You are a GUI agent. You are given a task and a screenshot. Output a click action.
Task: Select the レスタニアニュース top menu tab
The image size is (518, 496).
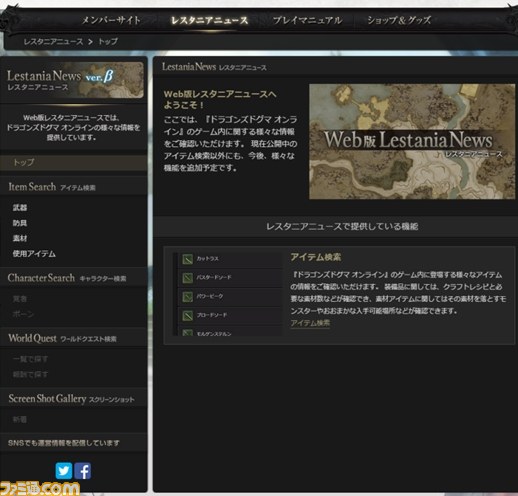pos(210,21)
